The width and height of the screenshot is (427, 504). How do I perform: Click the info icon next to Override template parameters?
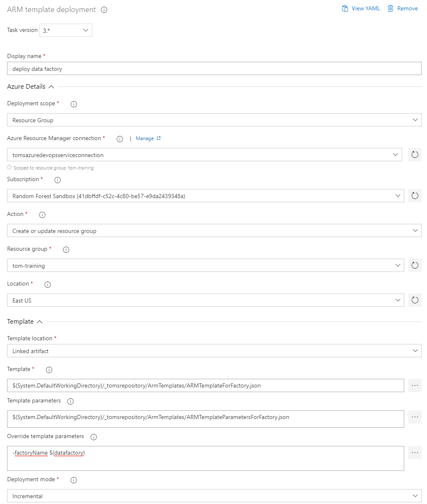(94, 437)
